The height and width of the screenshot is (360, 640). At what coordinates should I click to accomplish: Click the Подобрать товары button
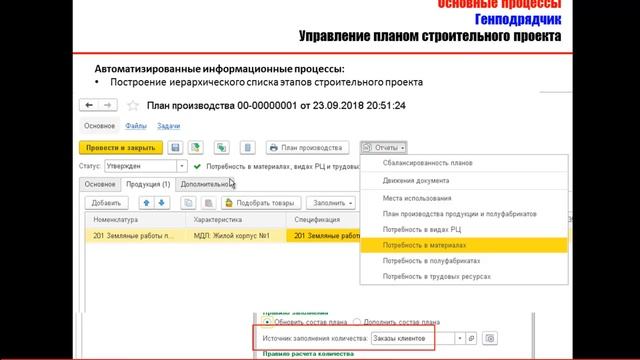pos(261,203)
